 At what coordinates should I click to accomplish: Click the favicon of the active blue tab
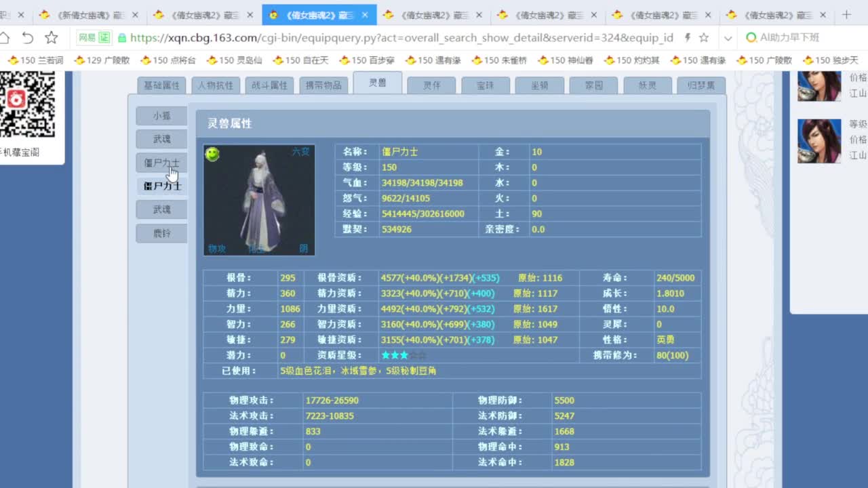click(274, 15)
